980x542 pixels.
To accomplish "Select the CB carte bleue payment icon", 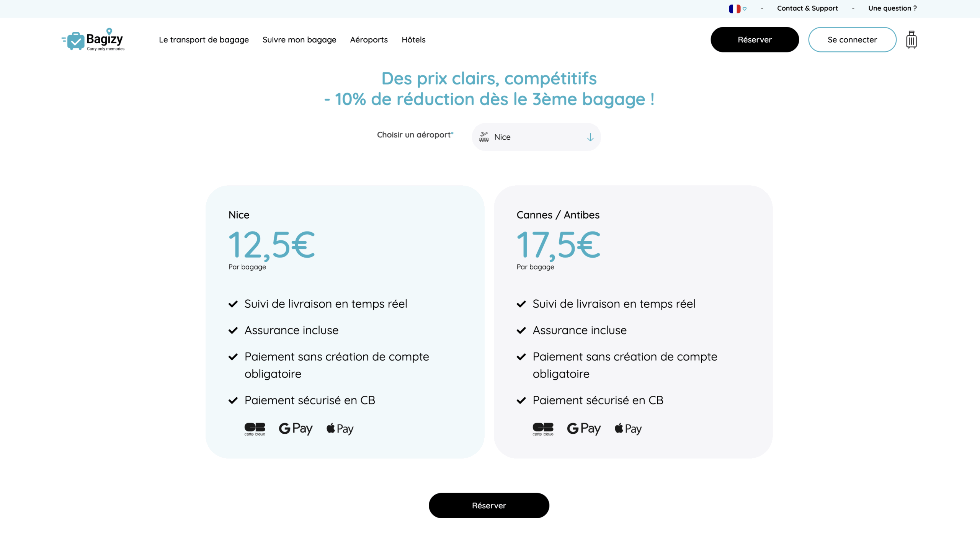I will click(x=255, y=429).
